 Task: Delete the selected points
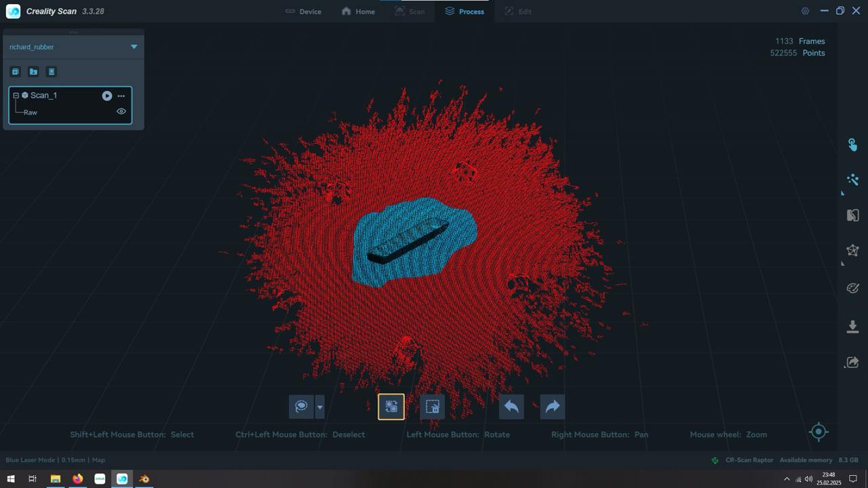pyautogui.click(x=432, y=407)
